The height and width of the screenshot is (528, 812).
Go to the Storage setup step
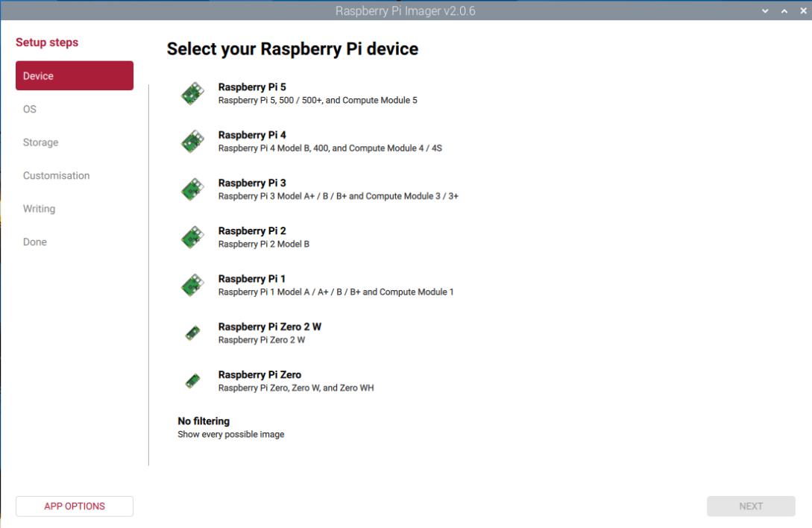tap(40, 142)
